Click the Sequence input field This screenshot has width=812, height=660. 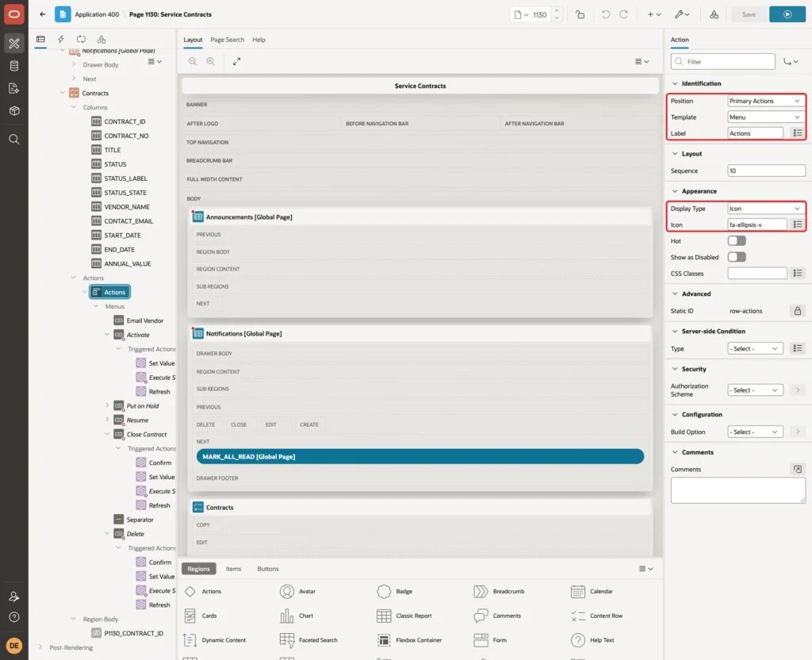click(766, 171)
